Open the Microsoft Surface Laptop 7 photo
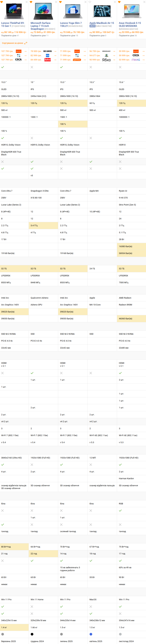The width and height of the screenshot is (146, 644). (44, 11)
